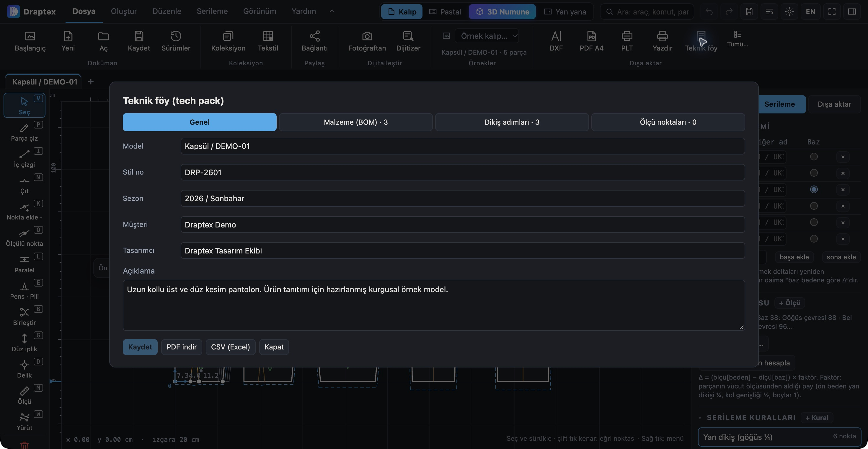Export CSV (Excel) file
Image resolution: width=868 pixels, height=449 pixels.
coord(231,347)
